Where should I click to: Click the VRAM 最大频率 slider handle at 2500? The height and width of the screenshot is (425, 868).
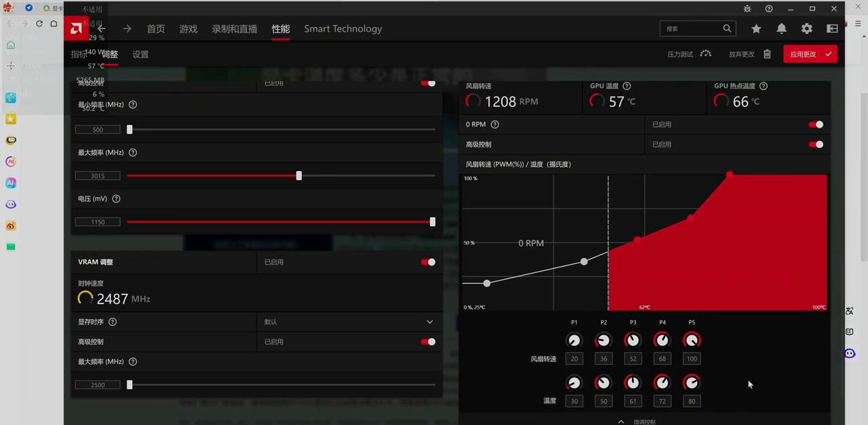130,384
